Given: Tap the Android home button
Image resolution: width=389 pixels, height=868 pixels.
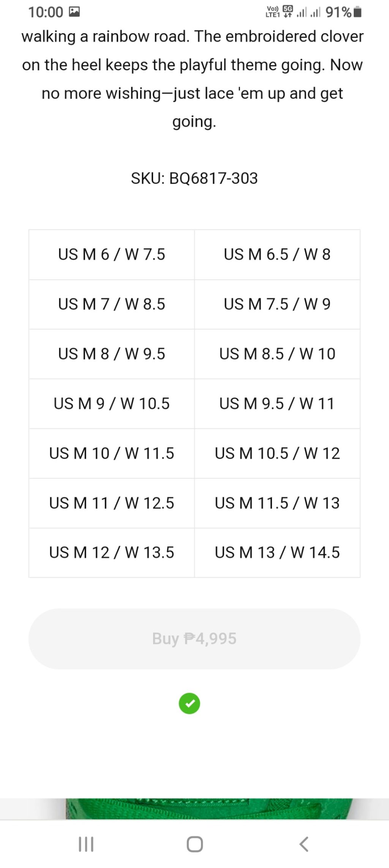Looking at the screenshot, I should coord(194,844).
